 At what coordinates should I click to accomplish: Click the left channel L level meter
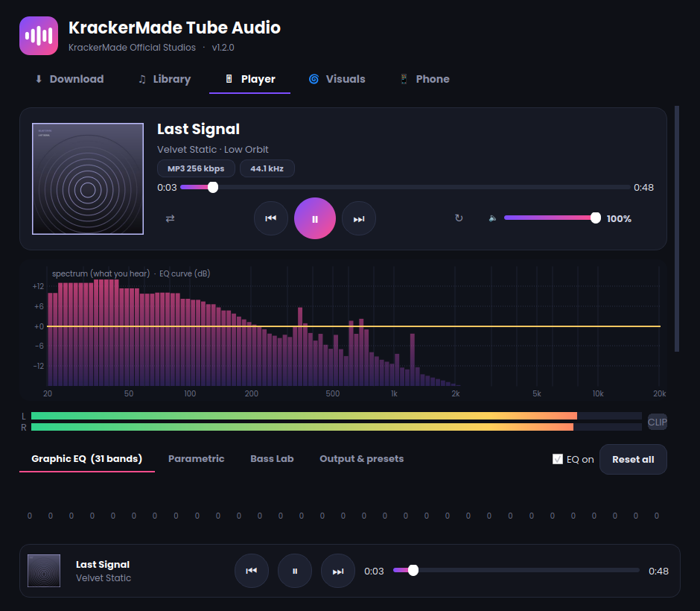pos(336,416)
